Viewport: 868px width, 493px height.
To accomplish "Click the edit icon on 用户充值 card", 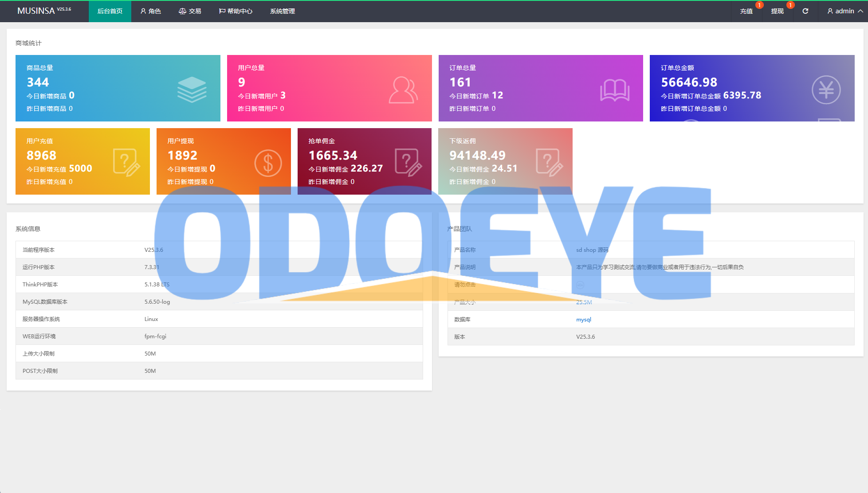I will [x=126, y=163].
